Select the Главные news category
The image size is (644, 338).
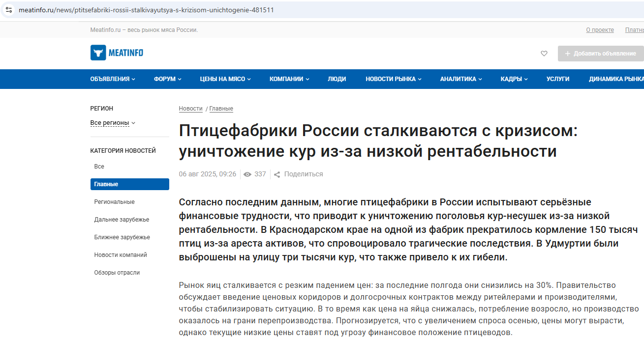130,184
